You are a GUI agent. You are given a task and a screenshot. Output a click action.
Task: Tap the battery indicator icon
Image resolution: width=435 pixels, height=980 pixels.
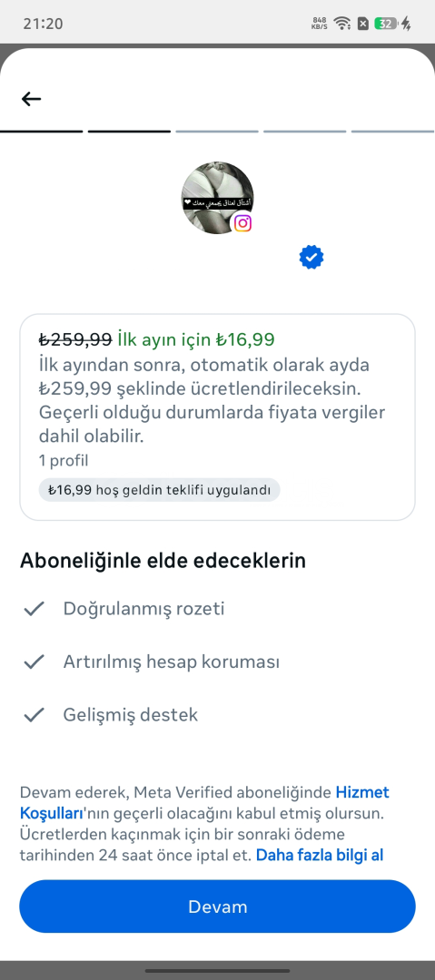pos(386,24)
